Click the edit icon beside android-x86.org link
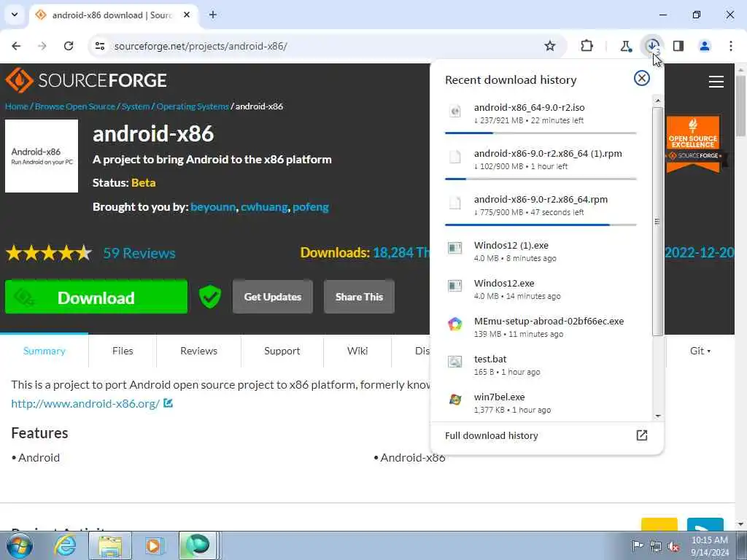Viewport: 747px width, 560px height. point(168,403)
